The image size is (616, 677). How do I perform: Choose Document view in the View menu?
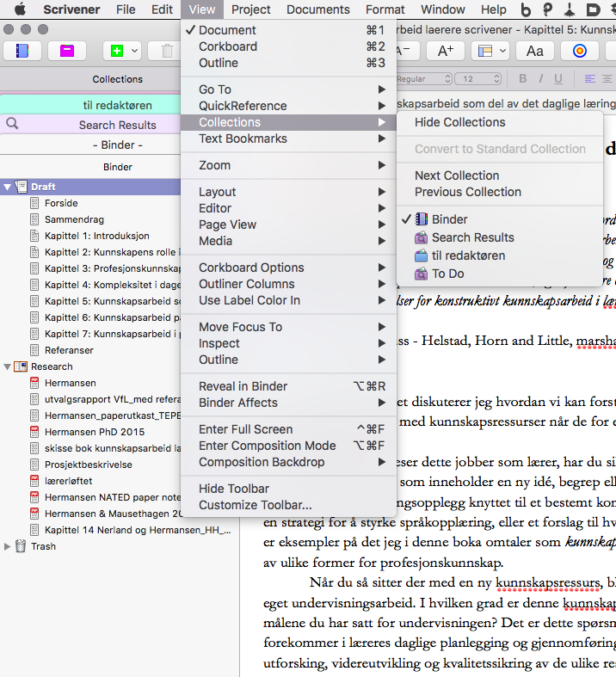tap(288, 30)
